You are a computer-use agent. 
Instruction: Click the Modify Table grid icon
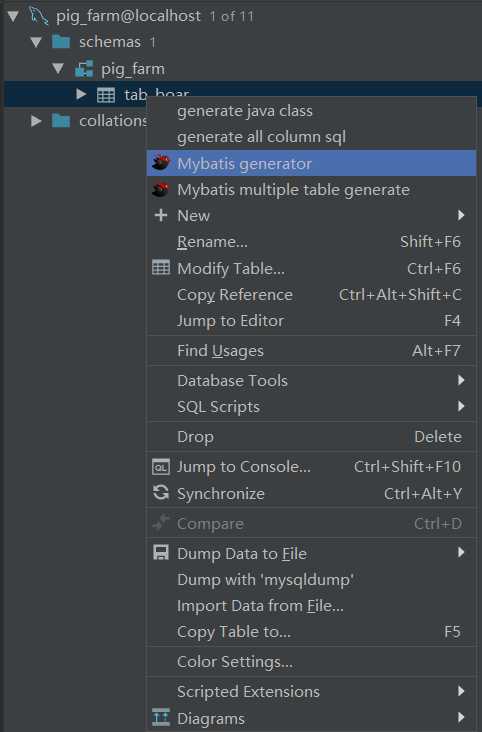pyautogui.click(x=161, y=268)
